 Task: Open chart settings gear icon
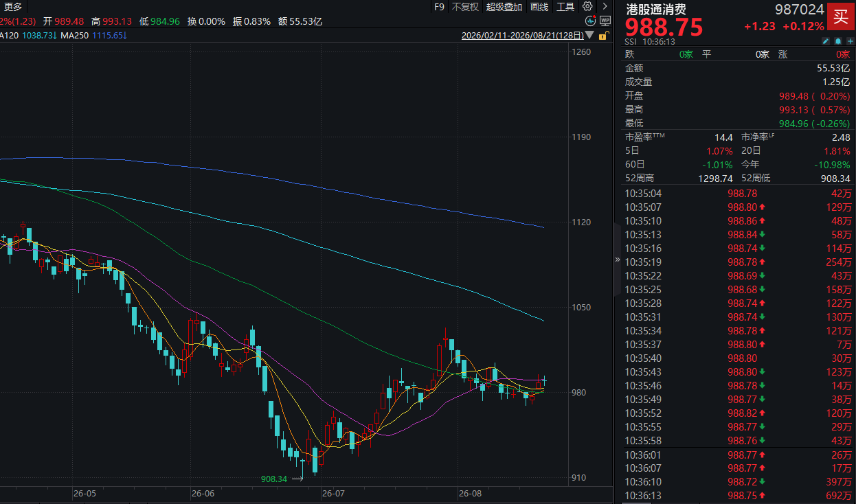pyautogui.click(x=587, y=7)
